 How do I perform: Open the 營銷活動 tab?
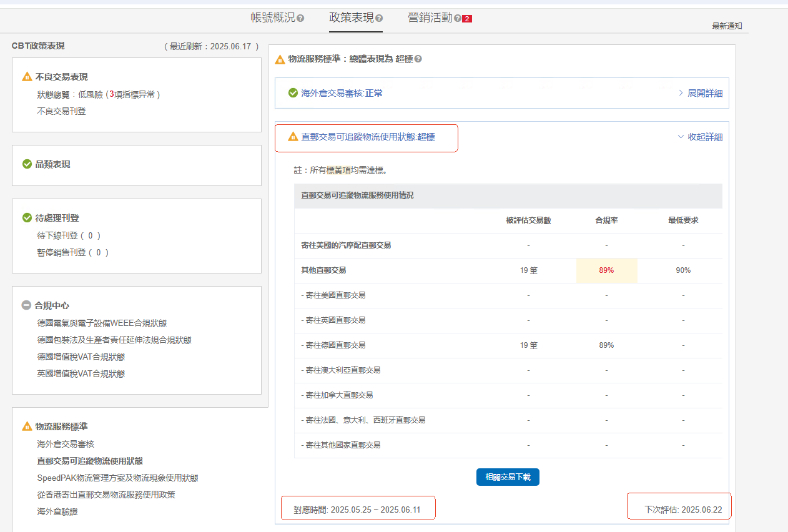click(x=430, y=18)
